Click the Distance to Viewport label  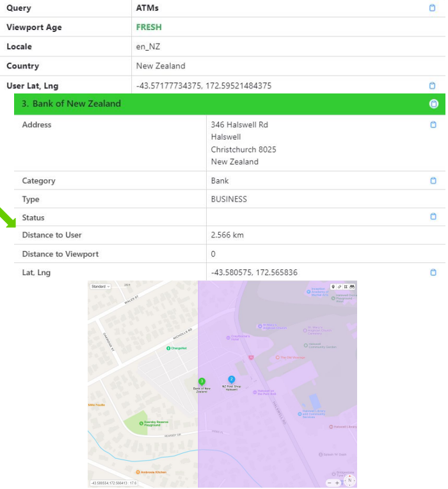60,254
